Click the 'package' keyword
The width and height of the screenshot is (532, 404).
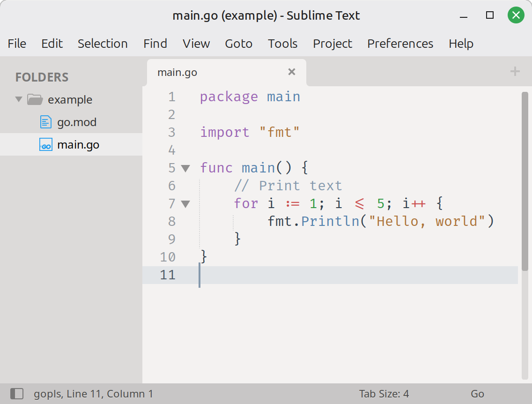[x=229, y=97]
